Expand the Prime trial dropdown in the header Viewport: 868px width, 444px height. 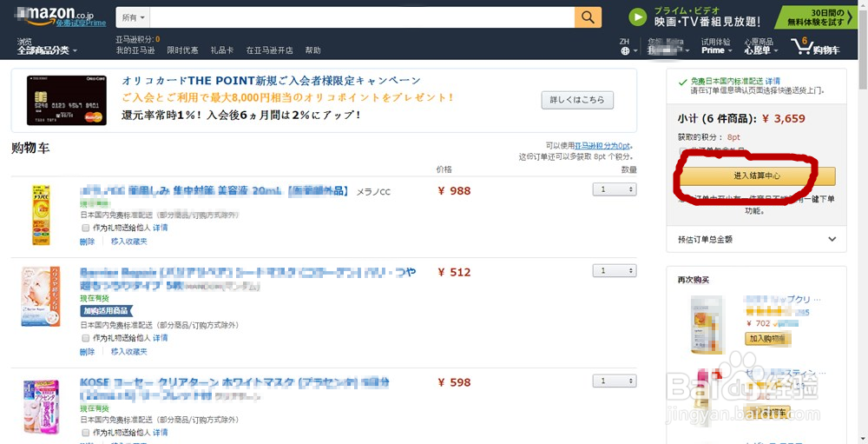coord(717,46)
